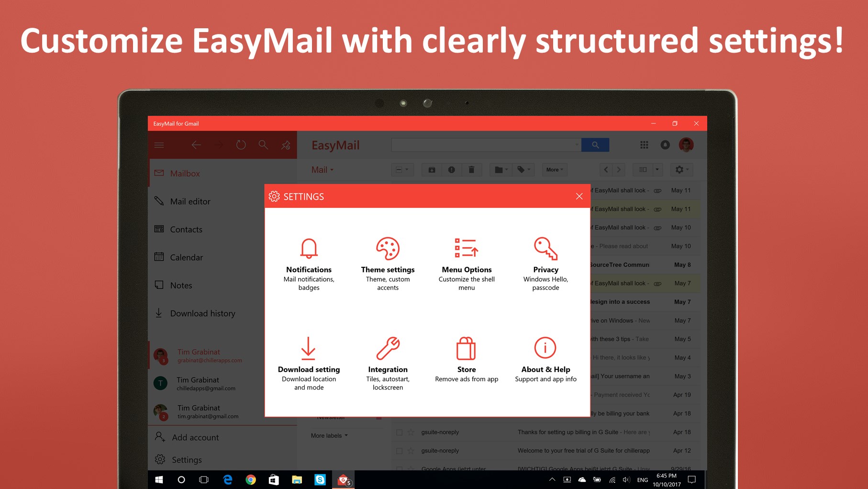The height and width of the screenshot is (489, 868).
Task: Expand More labels
Action: point(329,436)
